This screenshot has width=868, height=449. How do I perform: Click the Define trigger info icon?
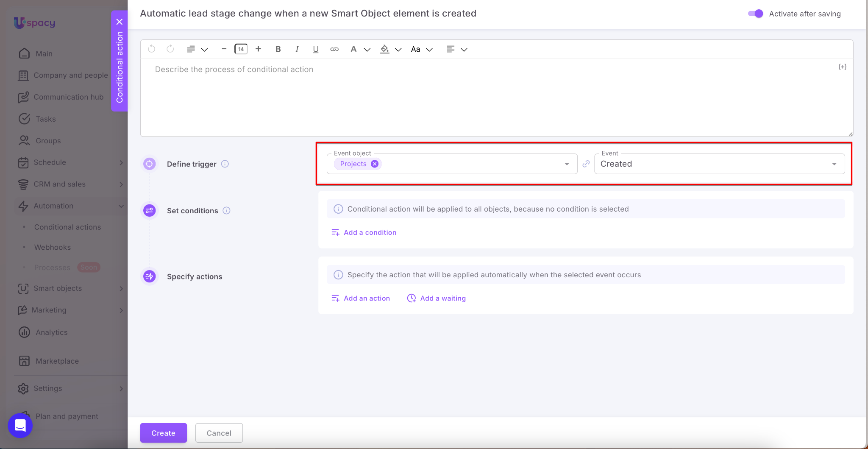point(225,164)
